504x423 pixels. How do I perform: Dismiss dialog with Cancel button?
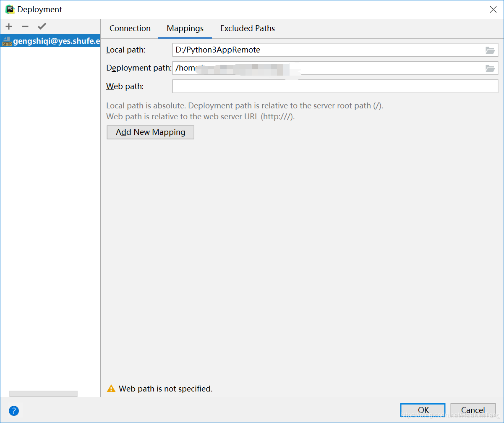click(x=473, y=410)
